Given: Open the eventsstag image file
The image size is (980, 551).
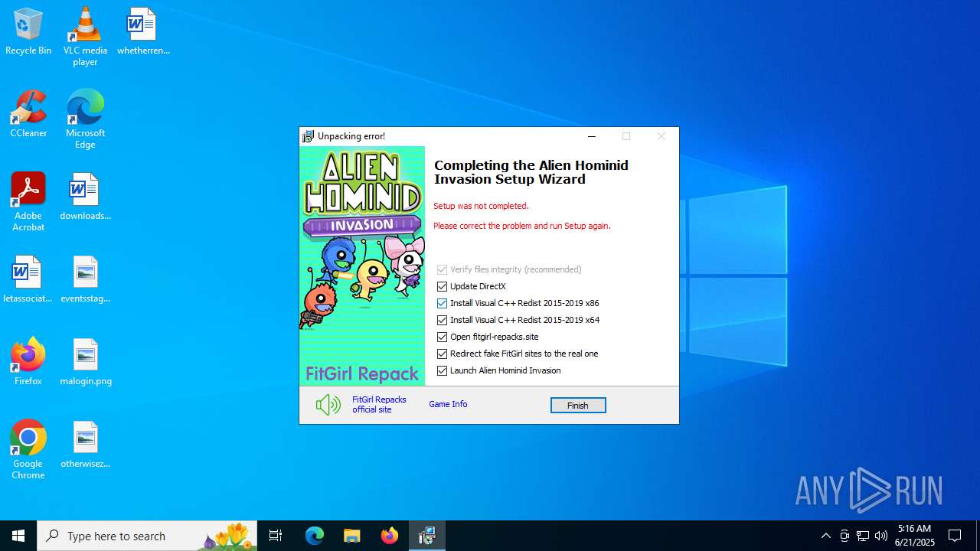Looking at the screenshot, I should pyautogui.click(x=85, y=279).
